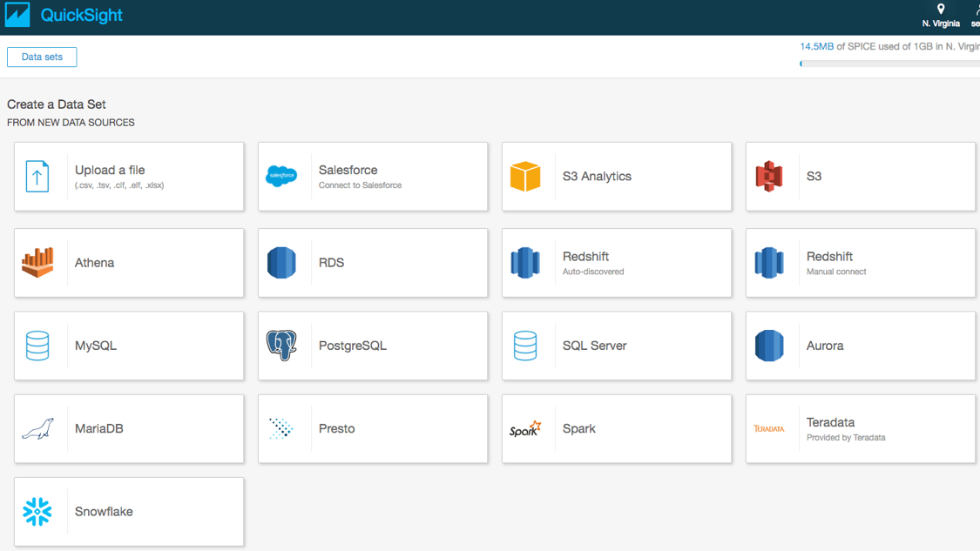
Task: Select the Presto dotted icon
Action: point(281,428)
